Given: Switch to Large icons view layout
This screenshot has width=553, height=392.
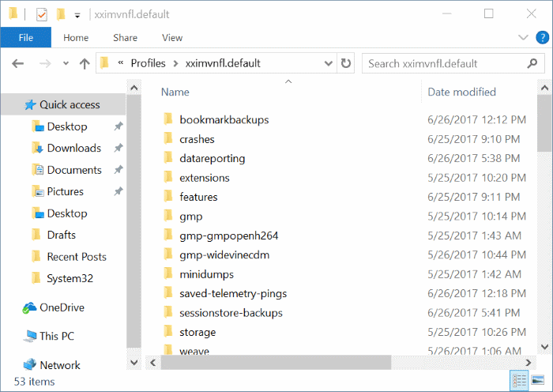Looking at the screenshot, I should coord(538,381).
